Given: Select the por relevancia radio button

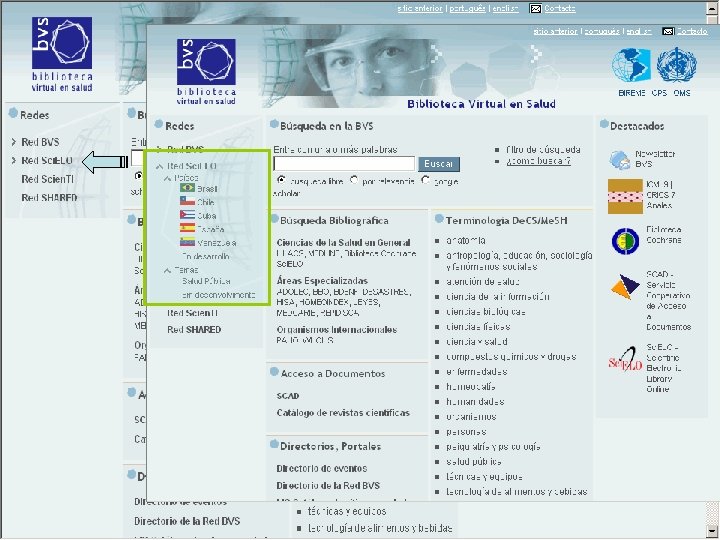Looking at the screenshot, I should pyautogui.click(x=354, y=180).
